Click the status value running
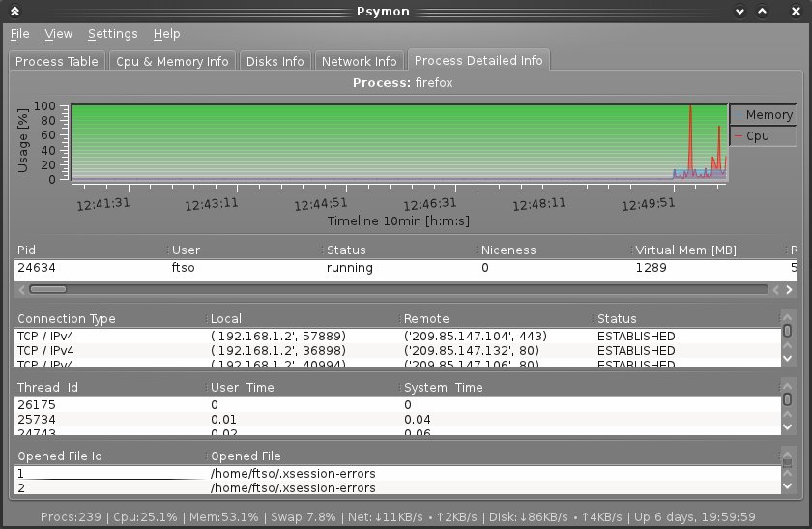 [x=350, y=268]
